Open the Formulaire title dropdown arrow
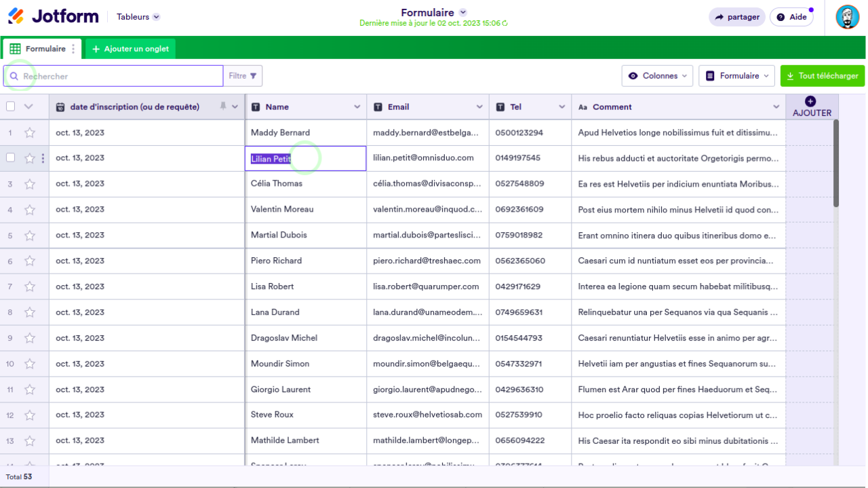Image resolution: width=868 pixels, height=488 pixels. (x=463, y=12)
